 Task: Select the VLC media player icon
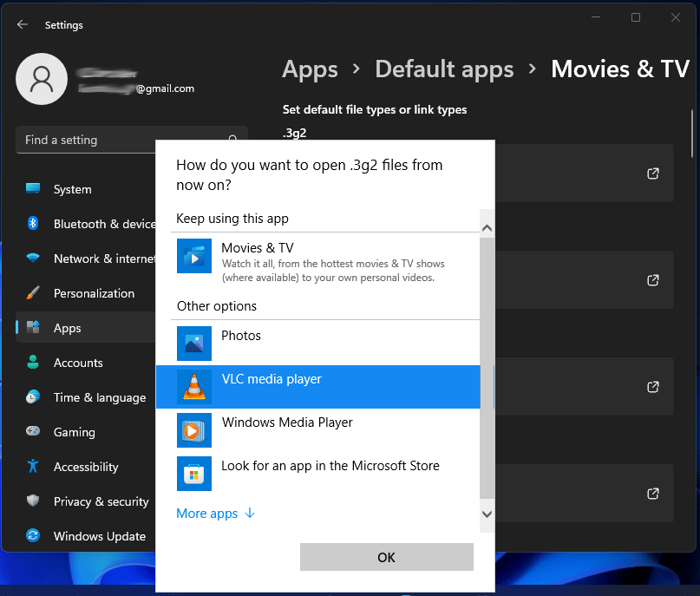click(x=193, y=387)
